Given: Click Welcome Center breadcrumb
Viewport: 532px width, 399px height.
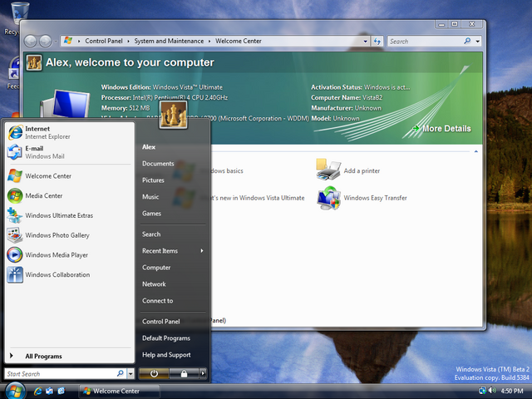Looking at the screenshot, I should [239, 41].
